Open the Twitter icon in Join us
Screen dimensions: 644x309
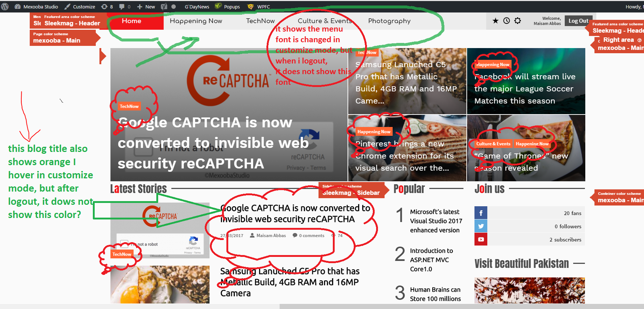coord(481,226)
